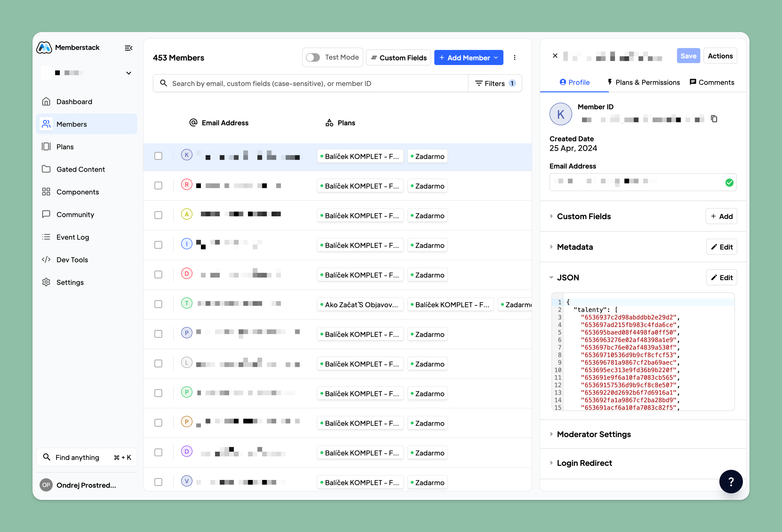Open the help question mark bubble
Viewport: 782px width, 532px height.
[x=730, y=481]
